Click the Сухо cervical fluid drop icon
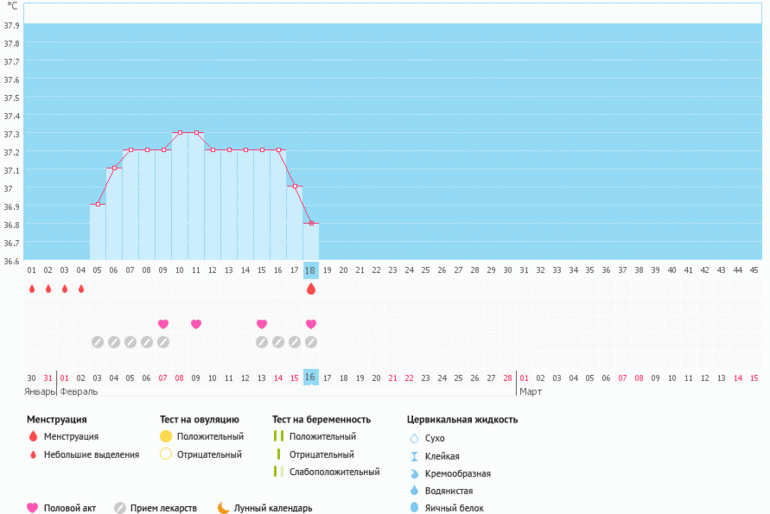This screenshot has width=770, height=514. [414, 438]
